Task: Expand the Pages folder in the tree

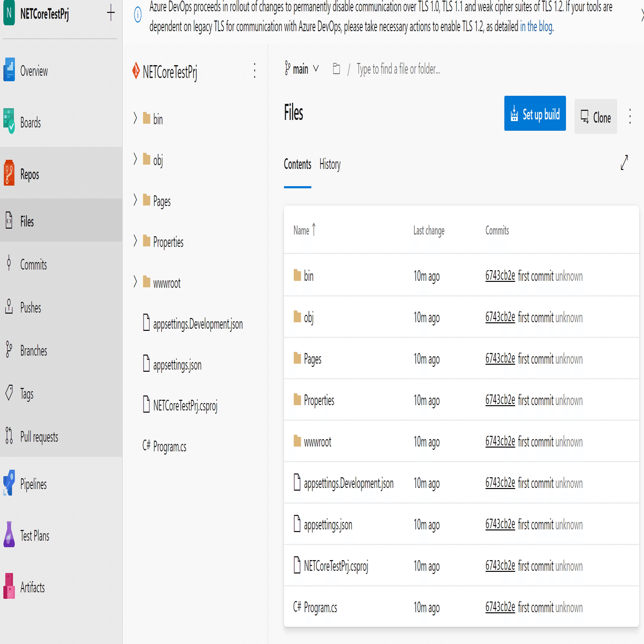Action: pos(135,200)
